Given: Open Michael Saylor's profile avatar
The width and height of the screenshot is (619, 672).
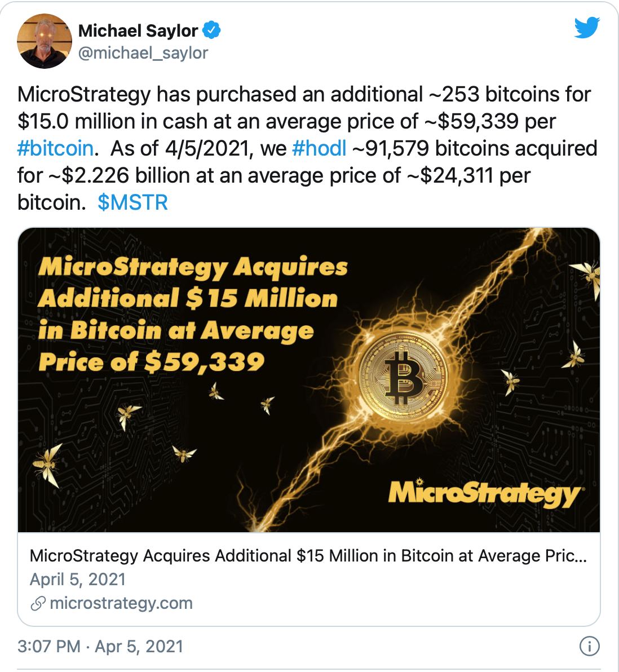Looking at the screenshot, I should [x=45, y=41].
